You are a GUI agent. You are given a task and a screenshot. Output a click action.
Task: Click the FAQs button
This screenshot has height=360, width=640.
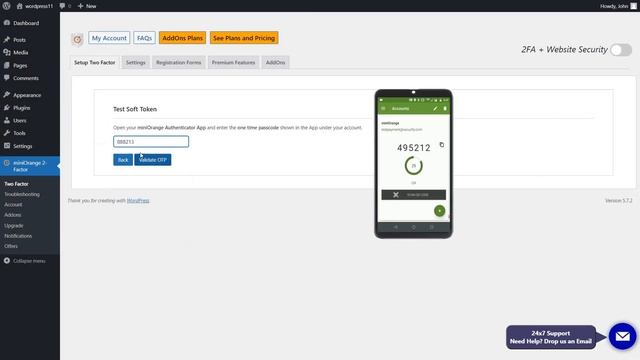coord(144,38)
